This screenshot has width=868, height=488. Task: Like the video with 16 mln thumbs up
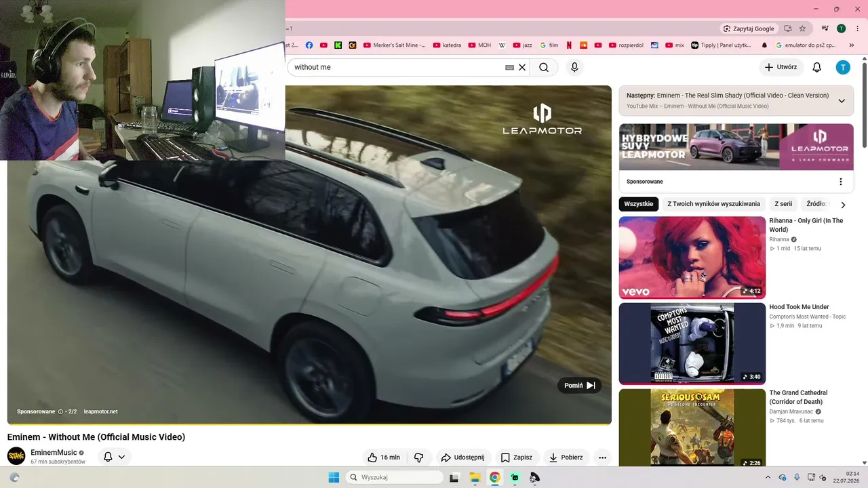coord(383,457)
